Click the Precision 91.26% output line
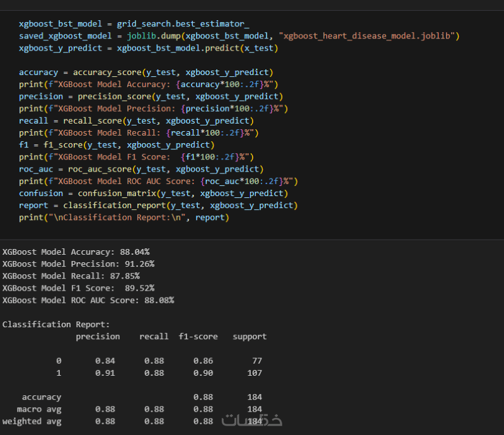This screenshot has width=504, height=435. tap(78, 264)
